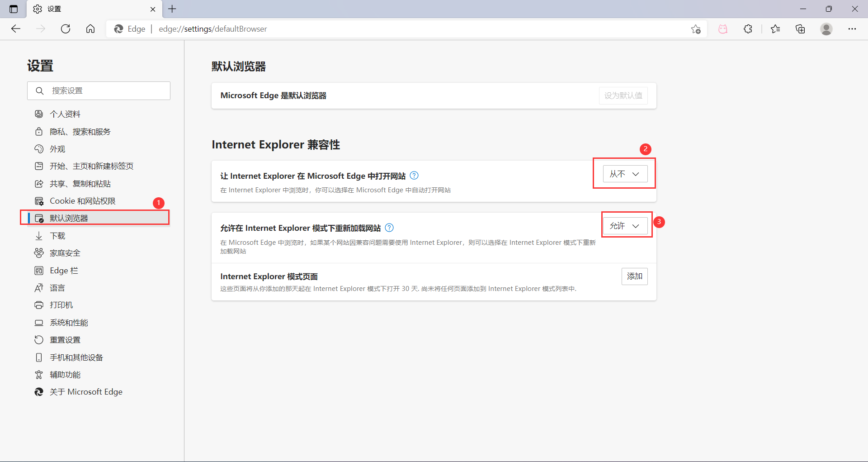Focus the 搜索设置 search field
868x462 pixels.
(99, 90)
